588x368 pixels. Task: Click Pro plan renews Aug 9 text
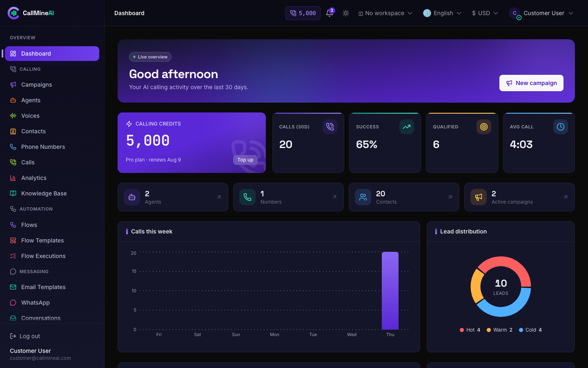(x=153, y=160)
